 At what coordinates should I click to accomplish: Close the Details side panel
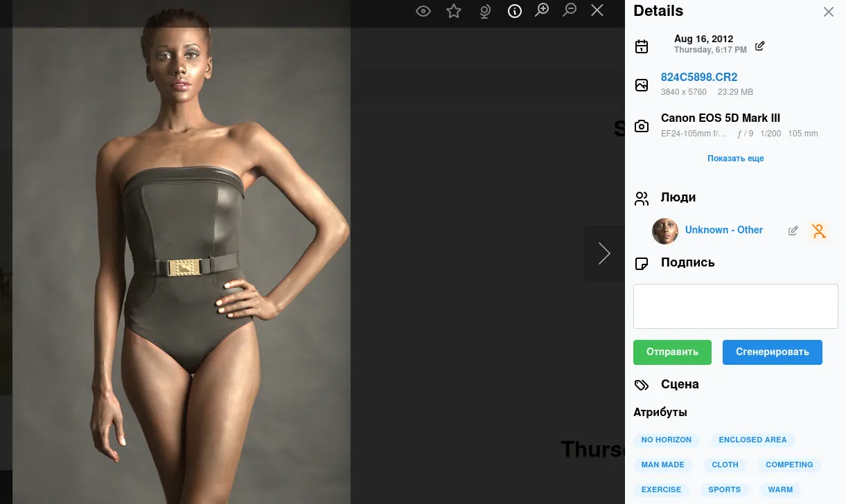tap(828, 12)
